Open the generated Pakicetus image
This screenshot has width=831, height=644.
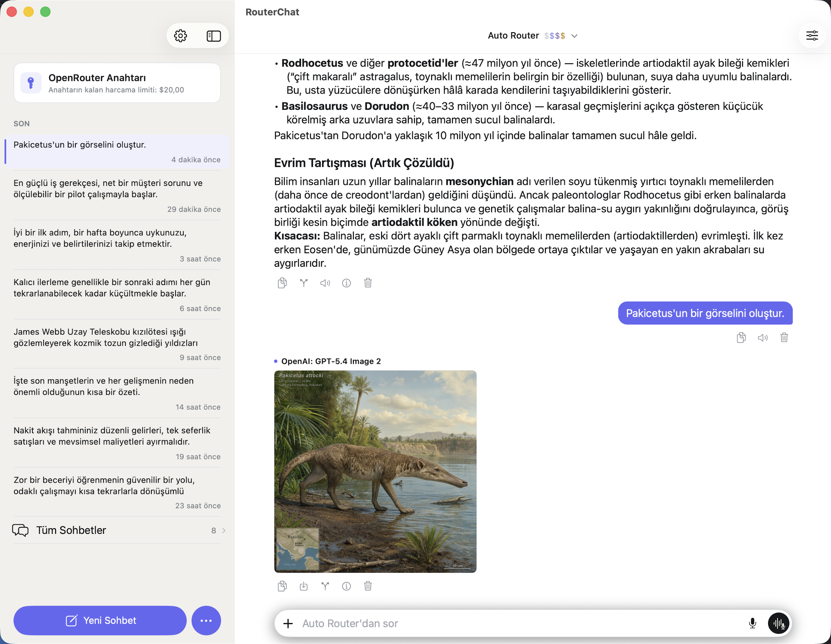(375, 472)
